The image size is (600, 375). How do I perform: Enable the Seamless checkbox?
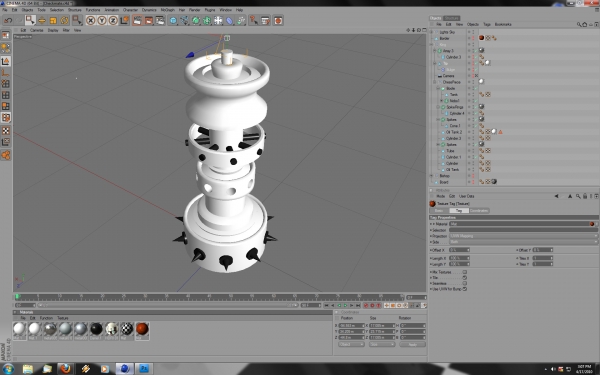(x=465, y=284)
